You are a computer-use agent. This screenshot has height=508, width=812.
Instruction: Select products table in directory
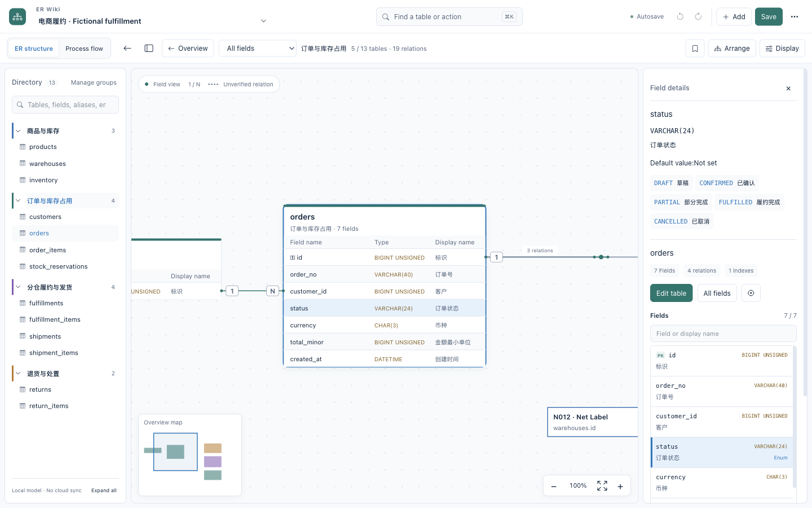[x=65, y=147]
